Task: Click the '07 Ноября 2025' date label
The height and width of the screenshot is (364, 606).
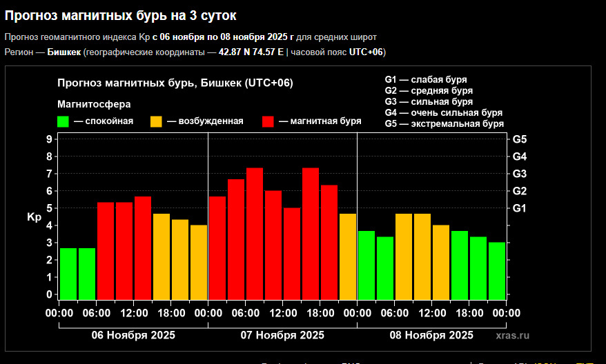Action: 282,336
